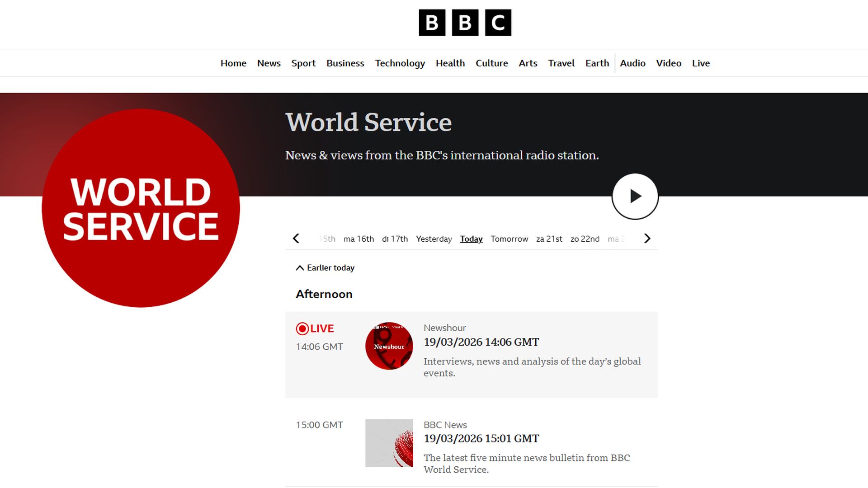The height and width of the screenshot is (488, 868).
Task: Click the BBC logo
Action: (465, 23)
